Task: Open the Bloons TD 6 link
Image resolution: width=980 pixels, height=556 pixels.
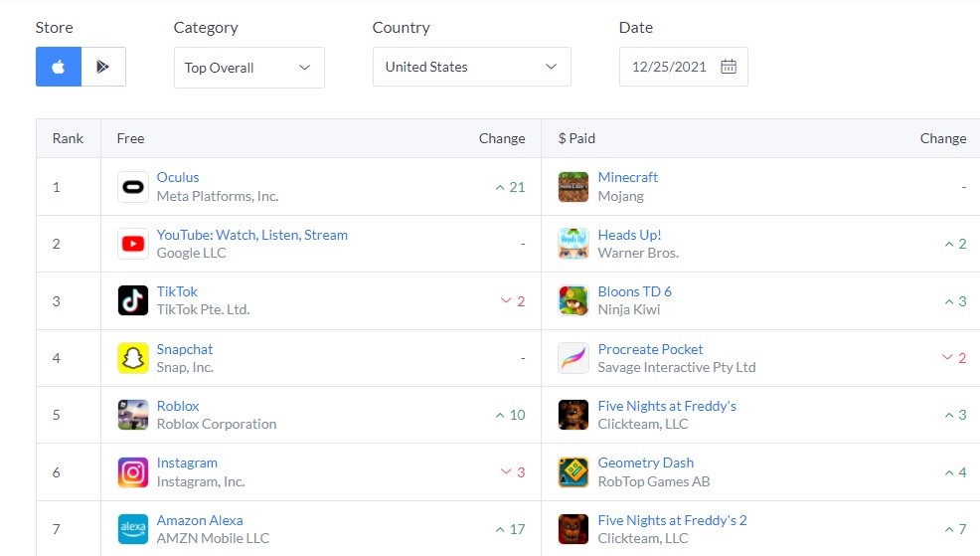Action: 634,291
